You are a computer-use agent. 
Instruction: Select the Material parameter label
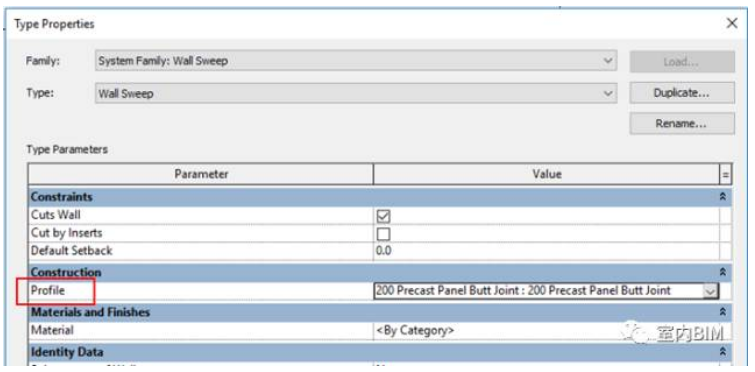click(52, 330)
